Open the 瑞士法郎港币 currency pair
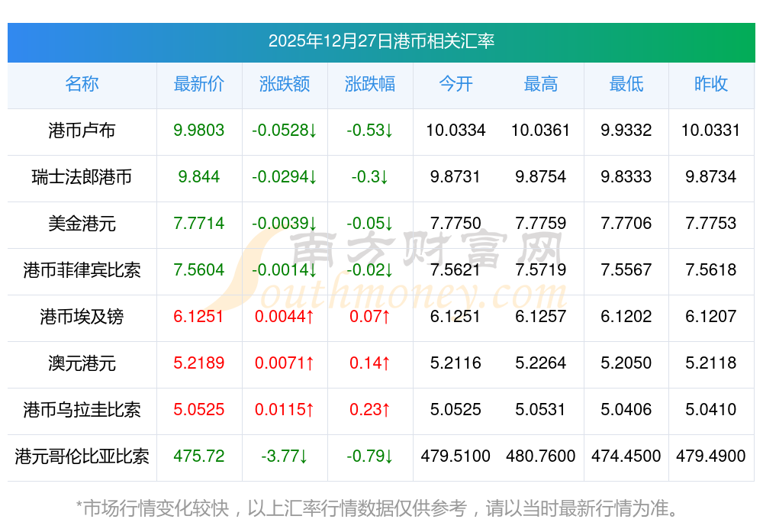The height and width of the screenshot is (532, 763). pos(82,177)
